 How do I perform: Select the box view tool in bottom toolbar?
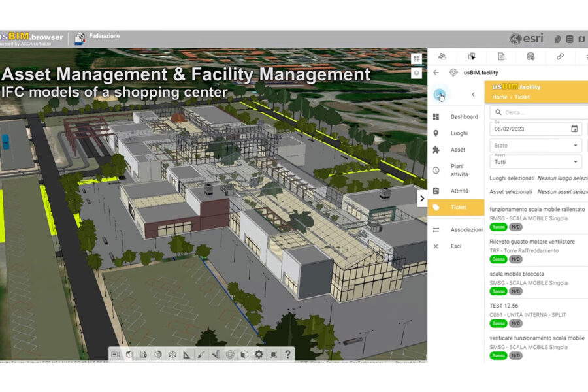129,355
